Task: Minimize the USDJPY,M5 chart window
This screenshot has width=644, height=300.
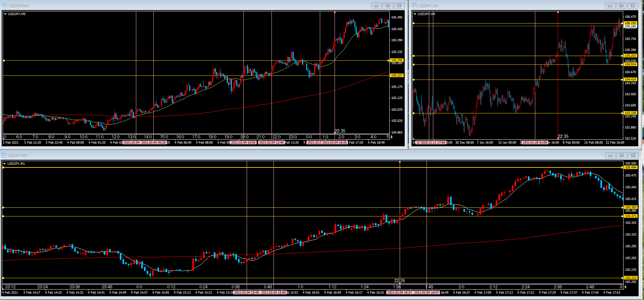Action: click(376, 6)
